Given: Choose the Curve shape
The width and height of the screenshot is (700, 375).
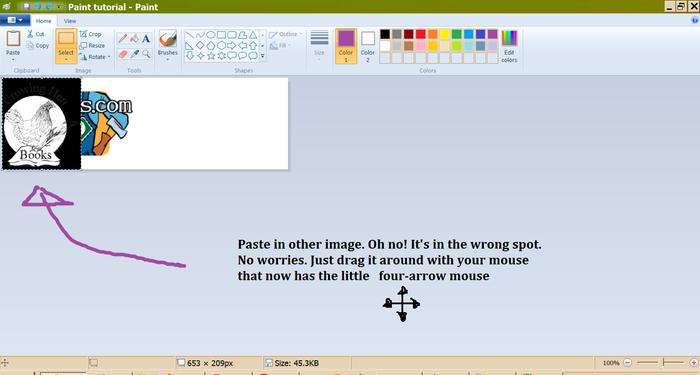Looking at the screenshot, I should [200, 35].
